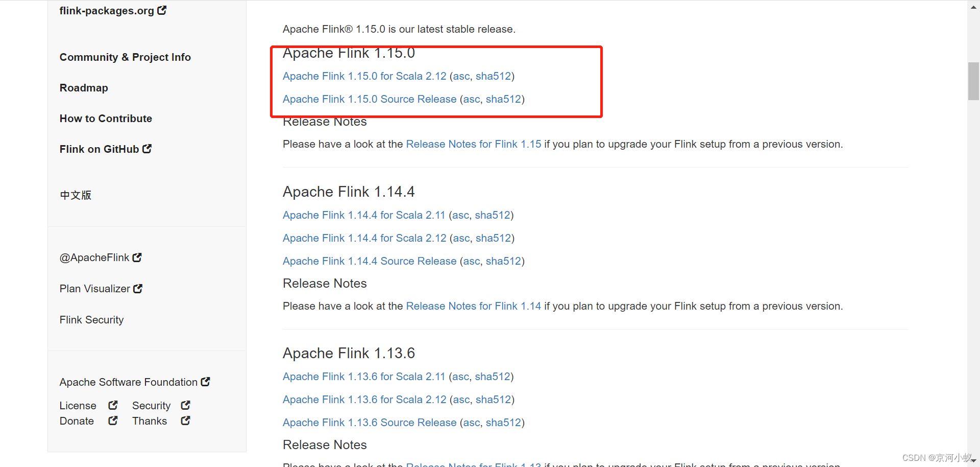Click the external-link icon next to Flink on GitHub

point(147,149)
